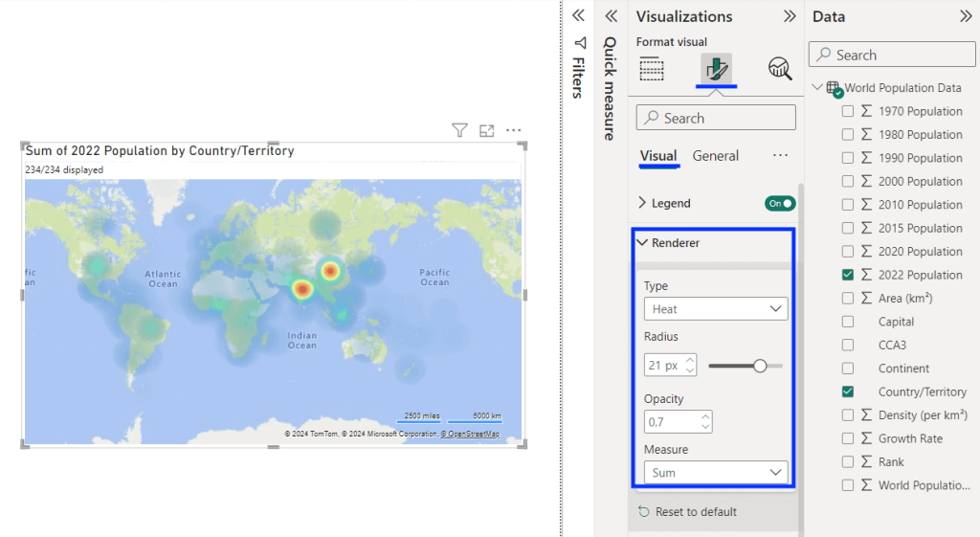Open the OpenStreetMap link on the map
Image resolution: width=980 pixels, height=537 pixels.
pyautogui.click(x=470, y=434)
